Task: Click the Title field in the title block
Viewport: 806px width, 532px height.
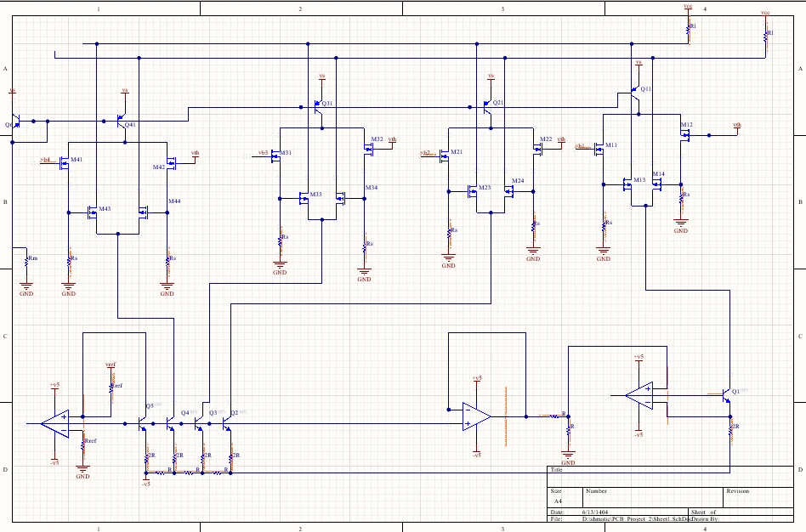Action: (x=557, y=469)
